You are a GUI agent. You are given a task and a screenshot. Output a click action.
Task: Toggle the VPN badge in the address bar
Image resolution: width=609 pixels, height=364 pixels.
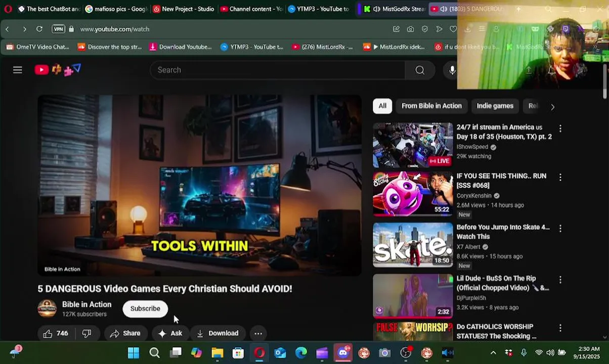[x=58, y=29]
